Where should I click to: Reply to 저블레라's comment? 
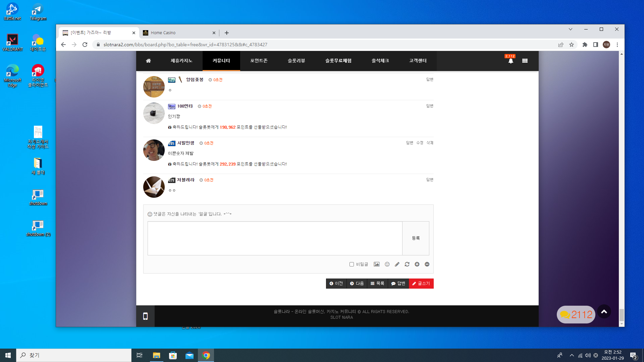(x=430, y=180)
